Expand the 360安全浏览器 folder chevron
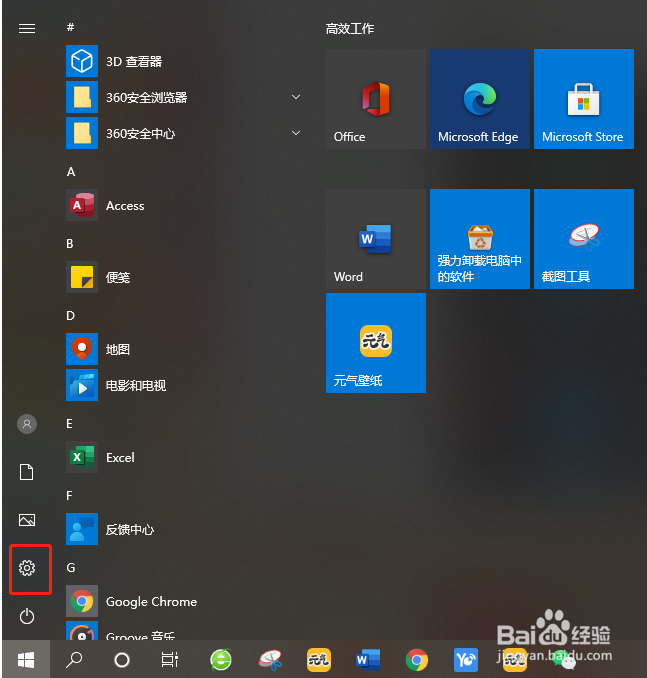Image resolution: width=647 pixels, height=678 pixels. click(296, 97)
